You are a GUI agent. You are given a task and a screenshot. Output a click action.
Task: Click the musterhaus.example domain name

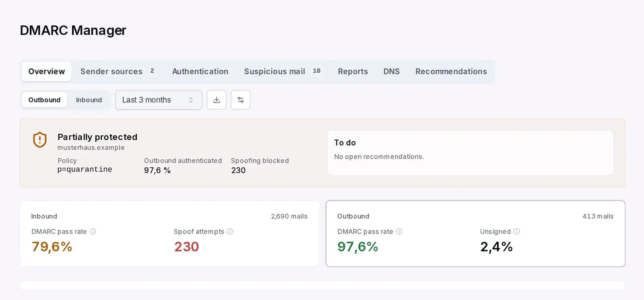tap(91, 148)
